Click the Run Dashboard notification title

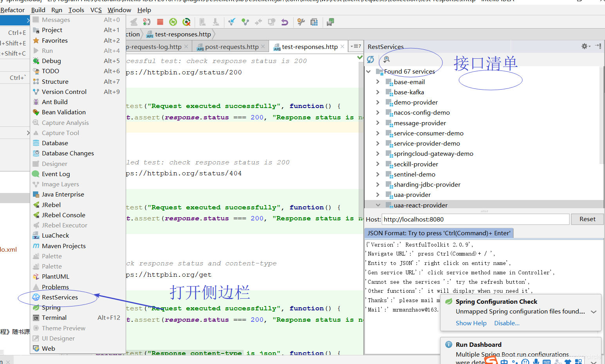click(x=479, y=345)
